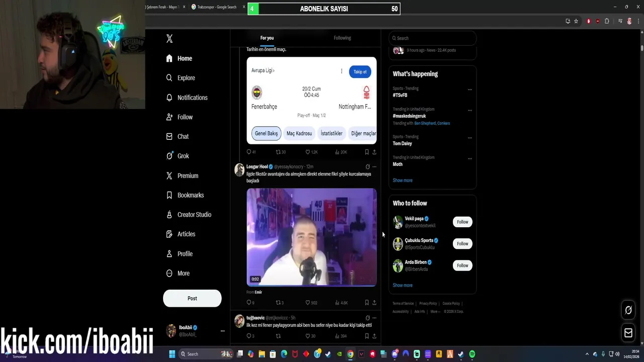Open Tom Daley trend options menu
This screenshot has width=644, height=362.
click(470, 138)
